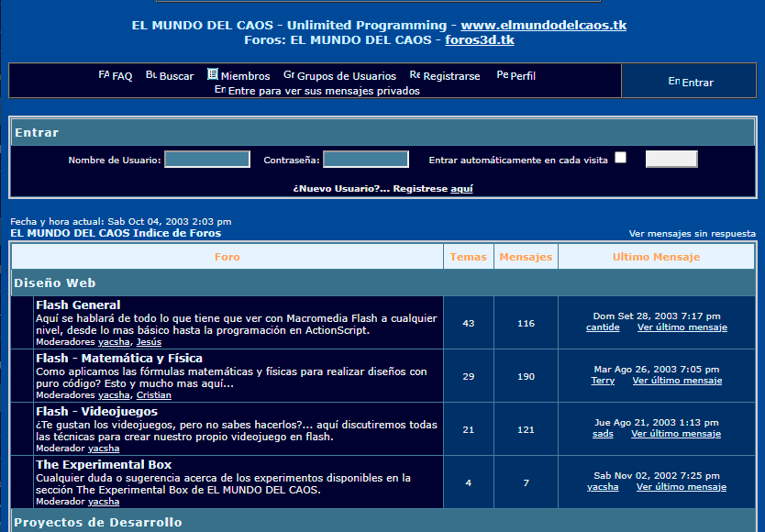Click the Buscar search icon
This screenshot has height=532, width=765.
151,75
